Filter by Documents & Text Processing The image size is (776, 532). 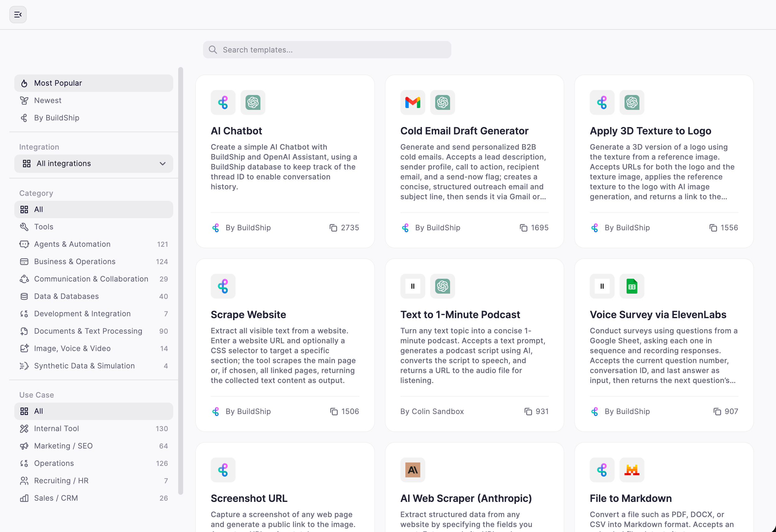coord(93,331)
